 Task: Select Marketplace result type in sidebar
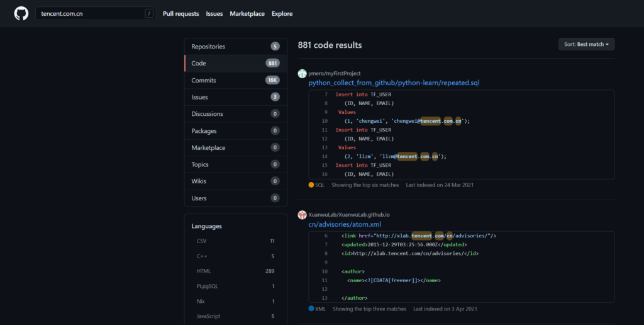click(236, 147)
